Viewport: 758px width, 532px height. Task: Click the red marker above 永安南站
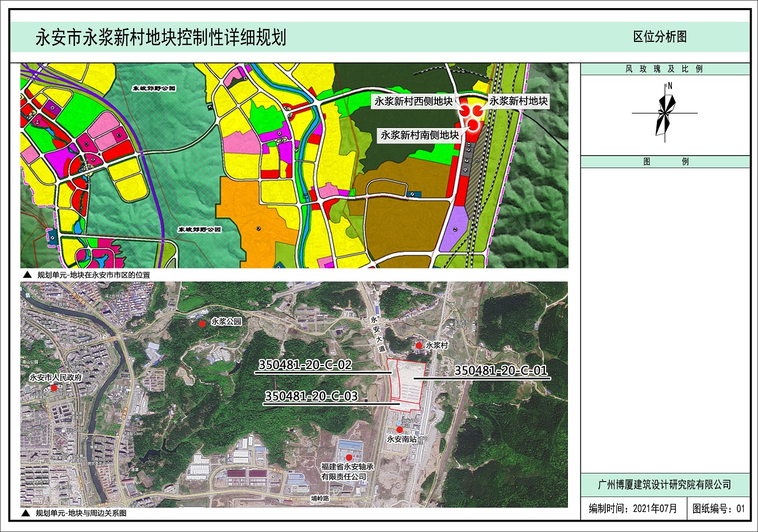pos(400,429)
